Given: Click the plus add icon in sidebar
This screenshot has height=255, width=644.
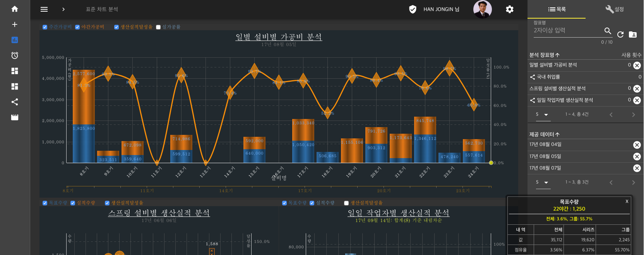Looking at the screenshot, I should (15, 24).
